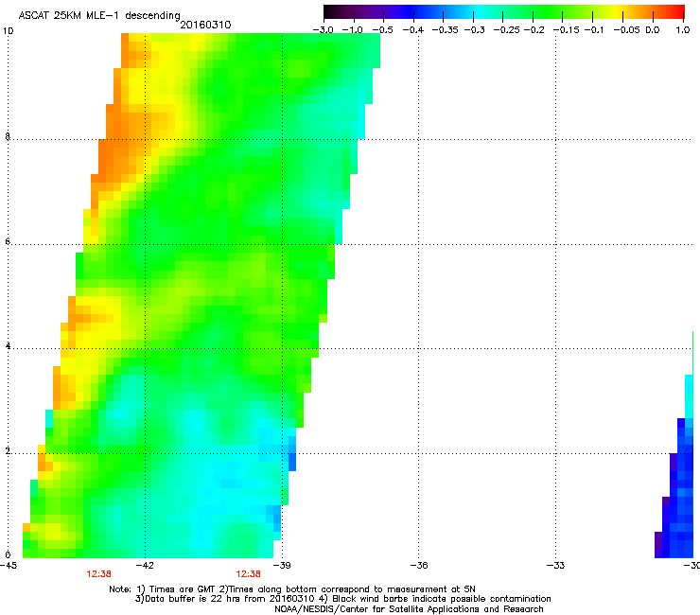Click the date label 20160310
The image size is (700, 615).
205,25
